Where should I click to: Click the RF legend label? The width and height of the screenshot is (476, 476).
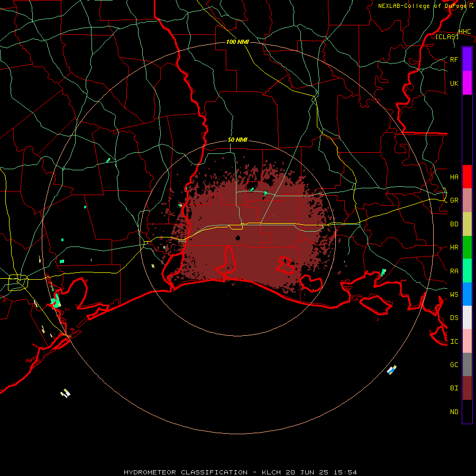click(454, 59)
